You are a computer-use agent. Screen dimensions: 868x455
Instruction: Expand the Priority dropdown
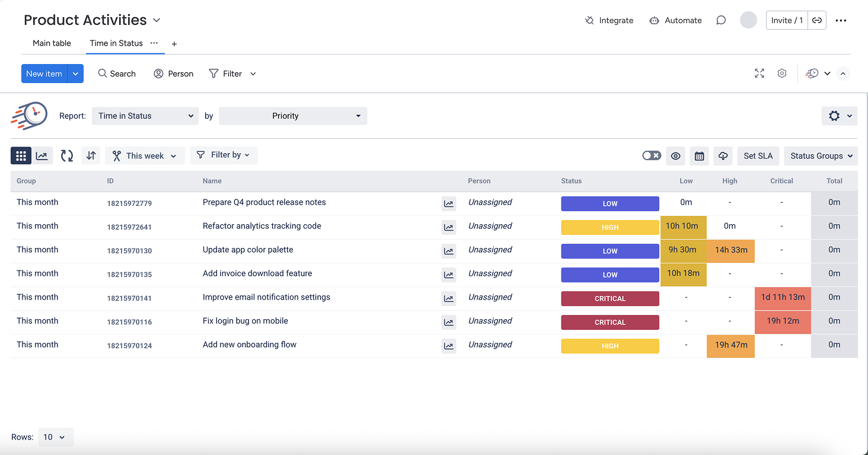pos(293,116)
